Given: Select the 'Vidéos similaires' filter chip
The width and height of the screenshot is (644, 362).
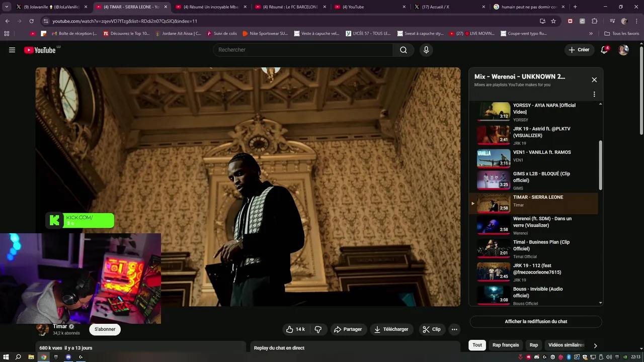Looking at the screenshot, I should click(x=566, y=345).
